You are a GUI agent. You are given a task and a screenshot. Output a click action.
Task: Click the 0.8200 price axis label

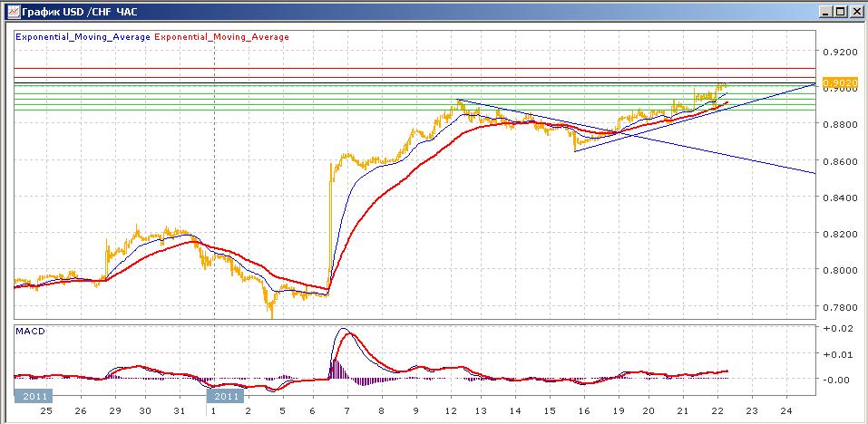tap(840, 234)
